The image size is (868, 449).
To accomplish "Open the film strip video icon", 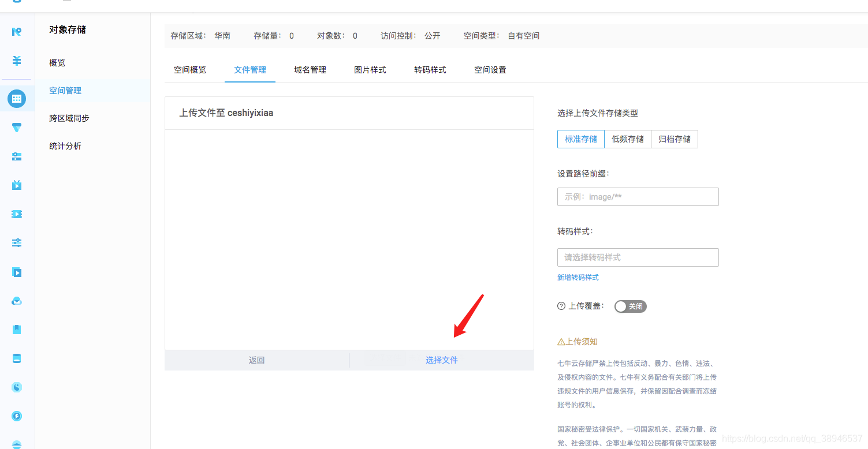I will [17, 214].
